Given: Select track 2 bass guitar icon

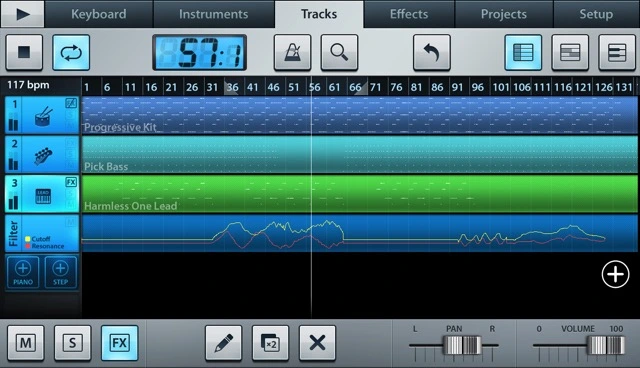Looking at the screenshot, I should click(43, 155).
